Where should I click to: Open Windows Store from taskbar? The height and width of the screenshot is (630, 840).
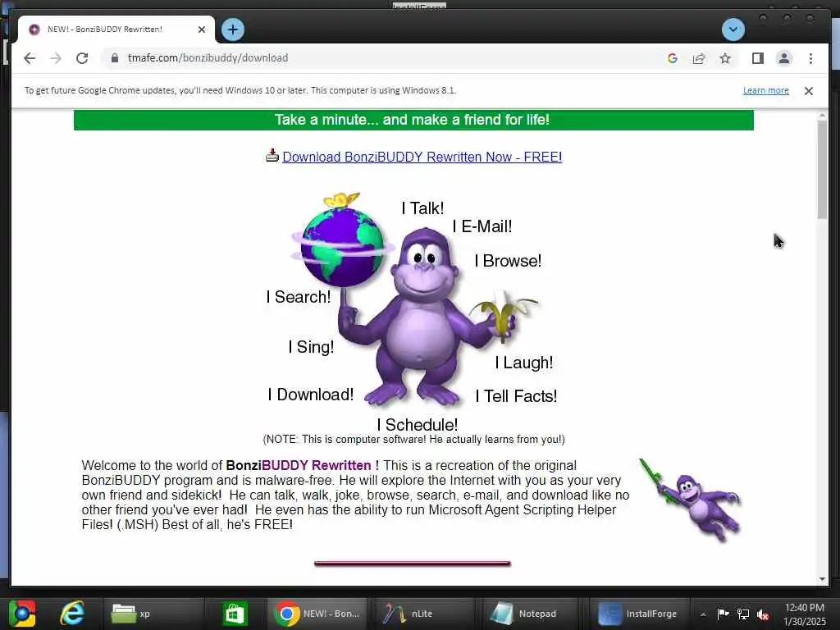pos(234,614)
